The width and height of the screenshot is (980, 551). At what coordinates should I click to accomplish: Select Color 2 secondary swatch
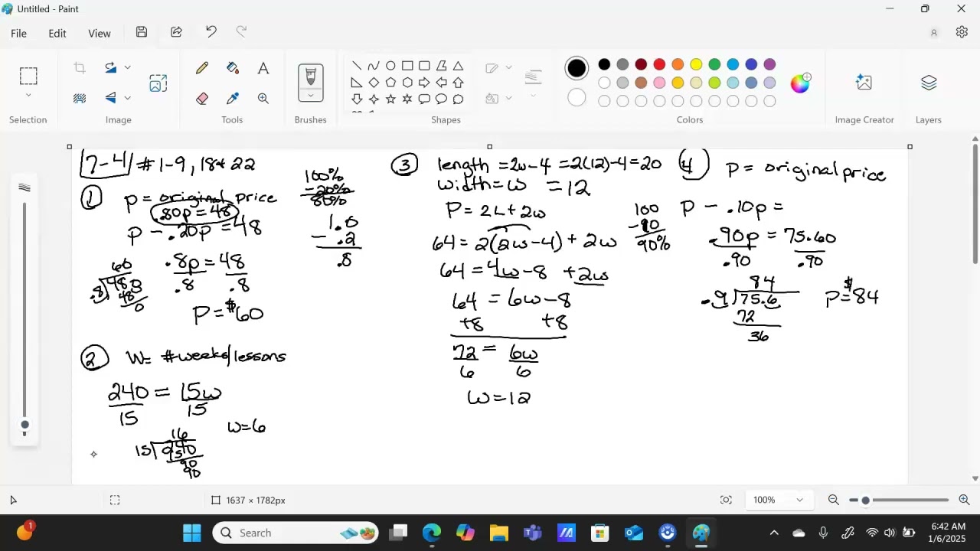tap(577, 98)
